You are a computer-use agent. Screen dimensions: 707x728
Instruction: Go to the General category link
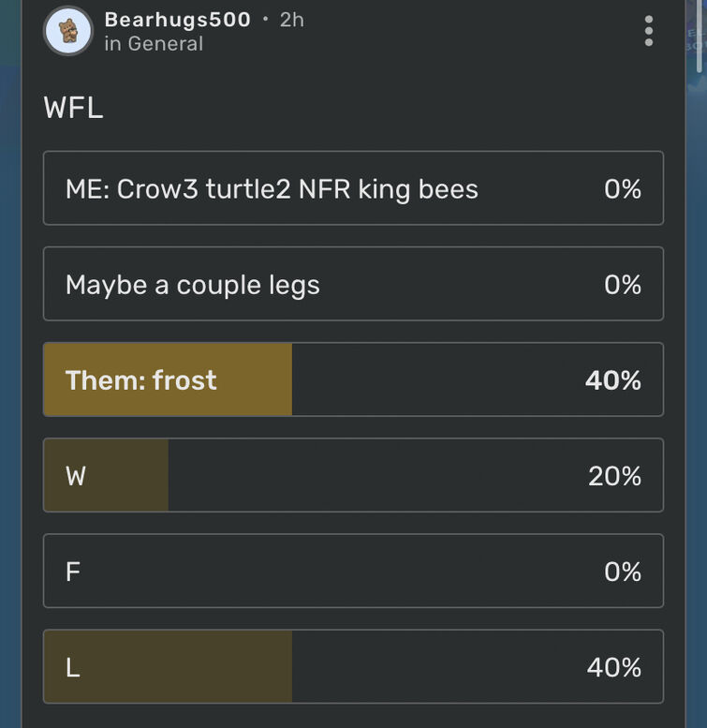click(x=166, y=44)
